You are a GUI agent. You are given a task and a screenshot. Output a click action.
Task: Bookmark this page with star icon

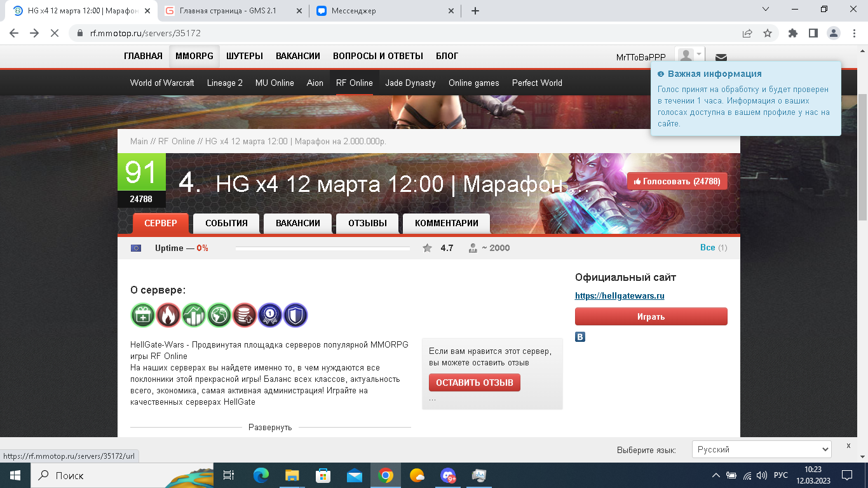768,33
